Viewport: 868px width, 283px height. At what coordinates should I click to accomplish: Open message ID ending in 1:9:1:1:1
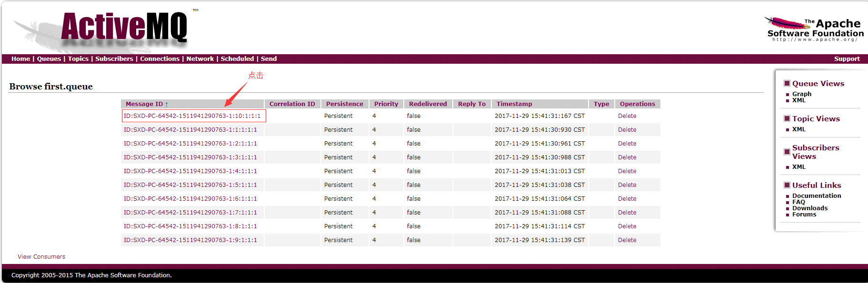point(190,240)
